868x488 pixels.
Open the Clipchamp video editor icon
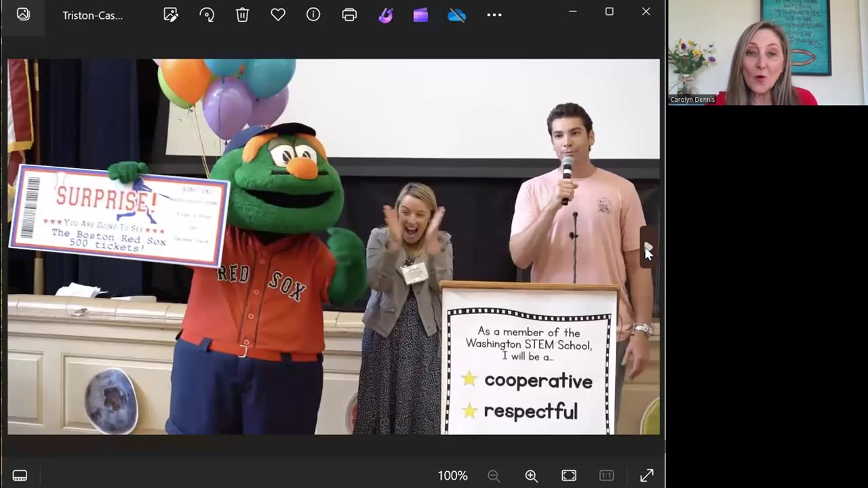pyautogui.click(x=420, y=15)
